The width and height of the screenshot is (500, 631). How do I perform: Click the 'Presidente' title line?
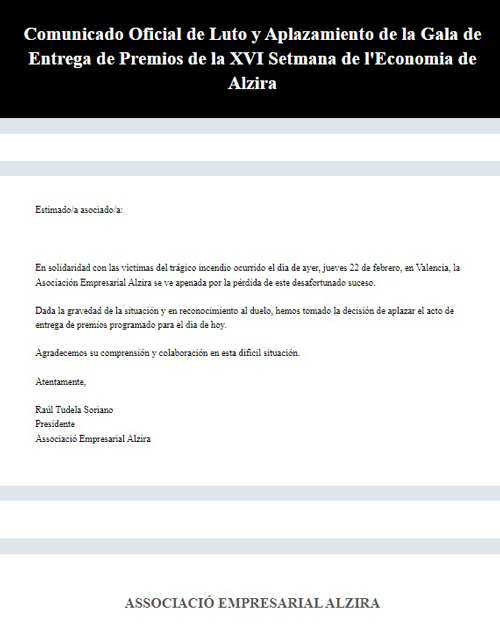55,424
